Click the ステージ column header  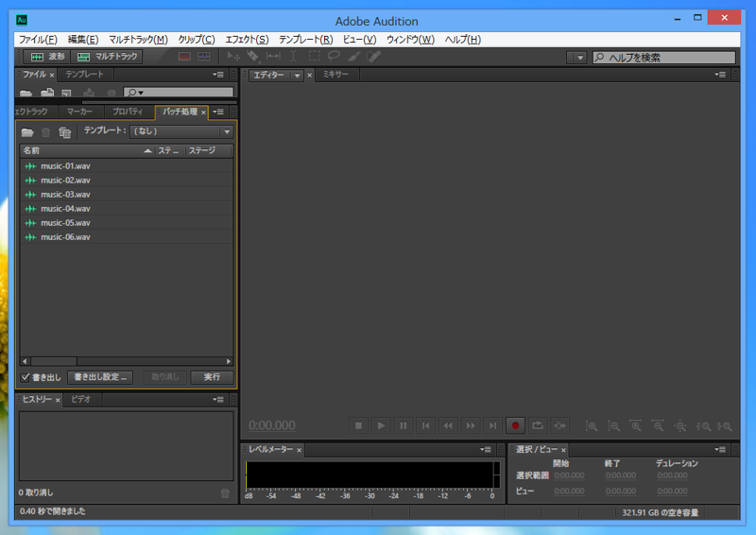point(208,150)
